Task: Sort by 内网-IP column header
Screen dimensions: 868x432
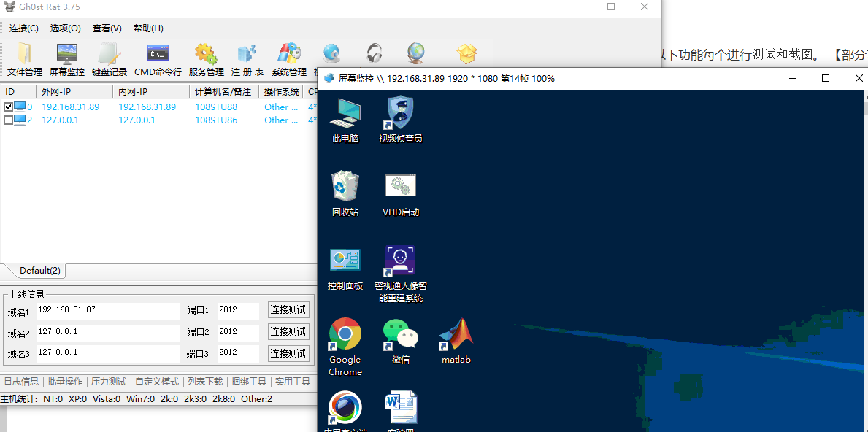Action: (151, 92)
